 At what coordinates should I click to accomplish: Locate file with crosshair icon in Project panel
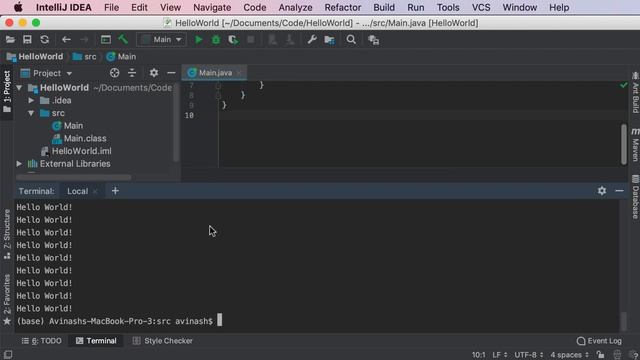(115, 73)
